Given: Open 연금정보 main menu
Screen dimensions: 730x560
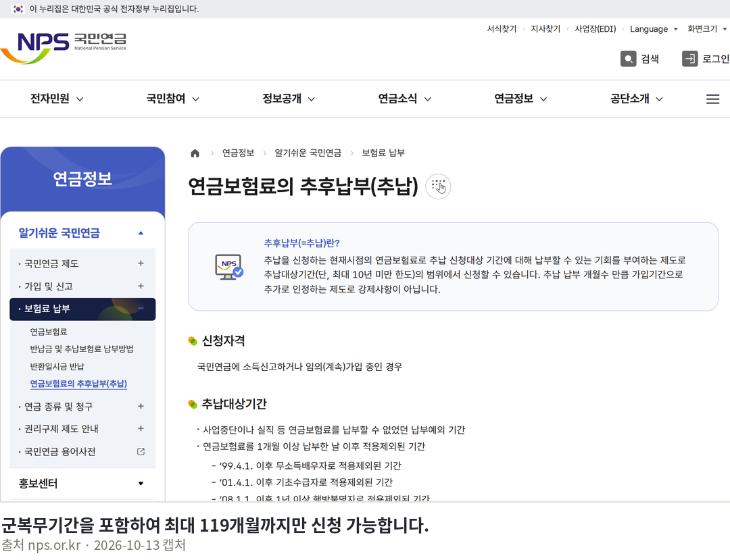Looking at the screenshot, I should [x=520, y=99].
